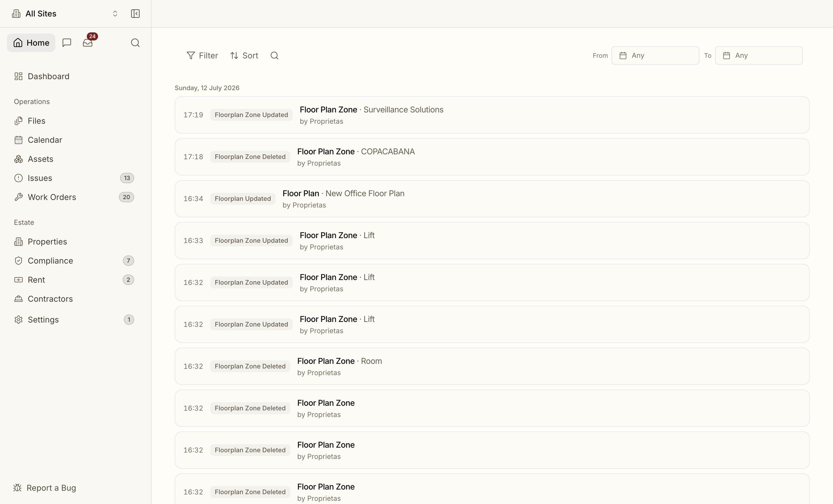This screenshot has width=833, height=504.
Task: Click the Work Orders wrench icon
Action: pyautogui.click(x=19, y=197)
